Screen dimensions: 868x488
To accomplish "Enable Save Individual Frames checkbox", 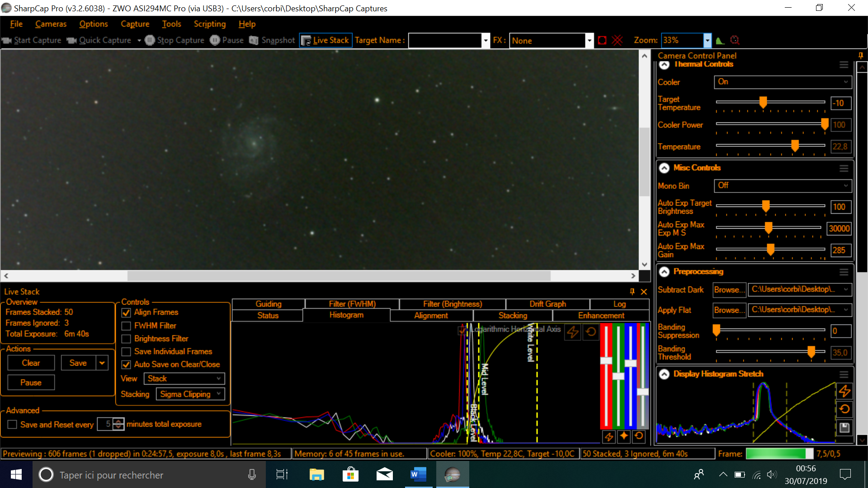I will click(x=126, y=352).
